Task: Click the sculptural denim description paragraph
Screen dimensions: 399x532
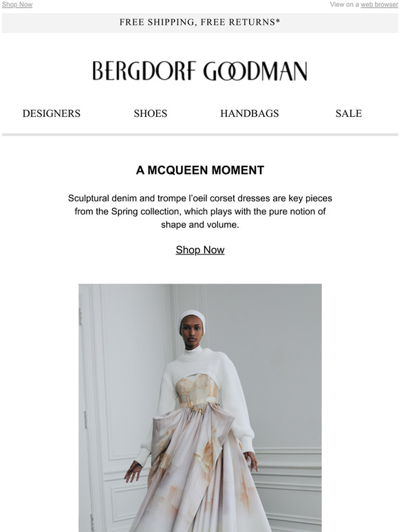Action: coord(200,212)
